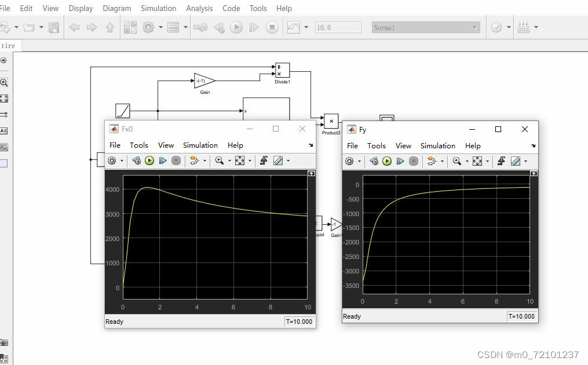This screenshot has width=588, height=365.
Task: Click the Library Browser icon in main toolbar
Action: pos(130,27)
